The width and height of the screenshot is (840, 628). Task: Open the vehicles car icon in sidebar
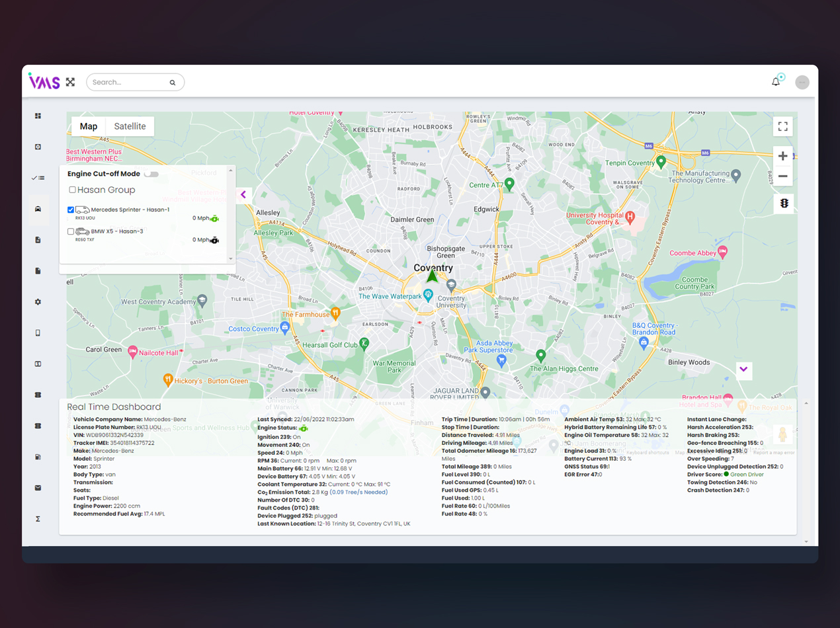[x=38, y=209]
